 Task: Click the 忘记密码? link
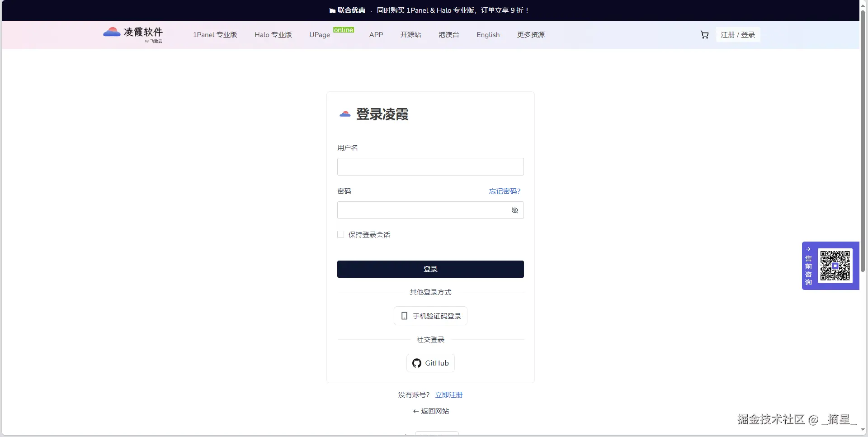coord(505,191)
